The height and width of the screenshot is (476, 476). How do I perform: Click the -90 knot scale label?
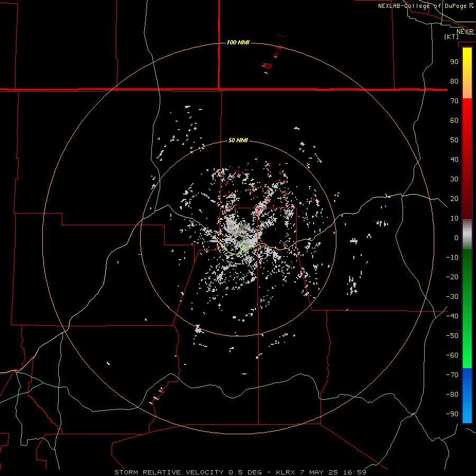[452, 414]
